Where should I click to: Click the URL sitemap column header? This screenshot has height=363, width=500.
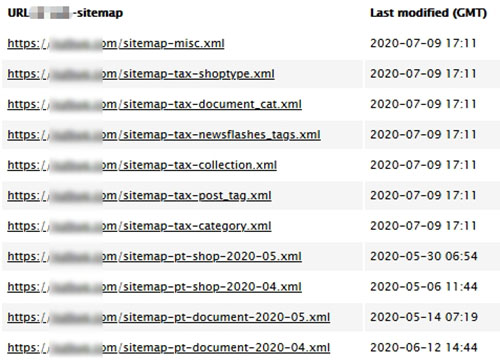65,13
